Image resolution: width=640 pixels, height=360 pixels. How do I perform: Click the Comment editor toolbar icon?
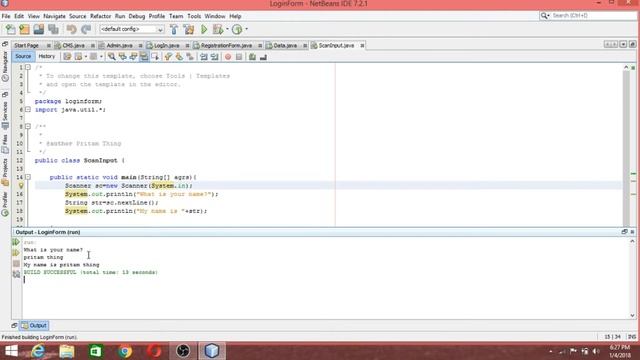coord(252,57)
